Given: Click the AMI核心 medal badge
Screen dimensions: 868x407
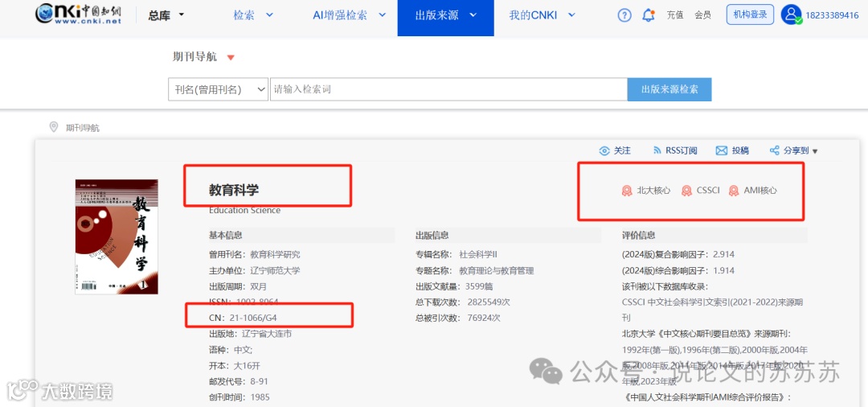Looking at the screenshot, I should (734, 191).
